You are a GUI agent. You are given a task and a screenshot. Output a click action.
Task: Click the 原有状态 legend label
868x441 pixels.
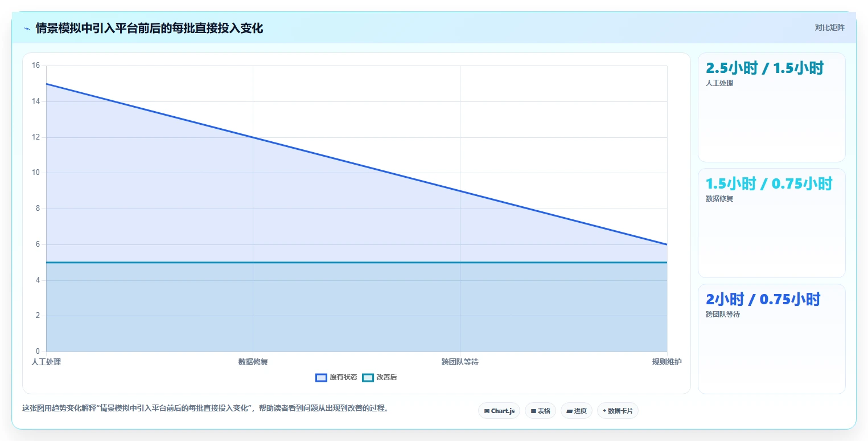pos(343,378)
